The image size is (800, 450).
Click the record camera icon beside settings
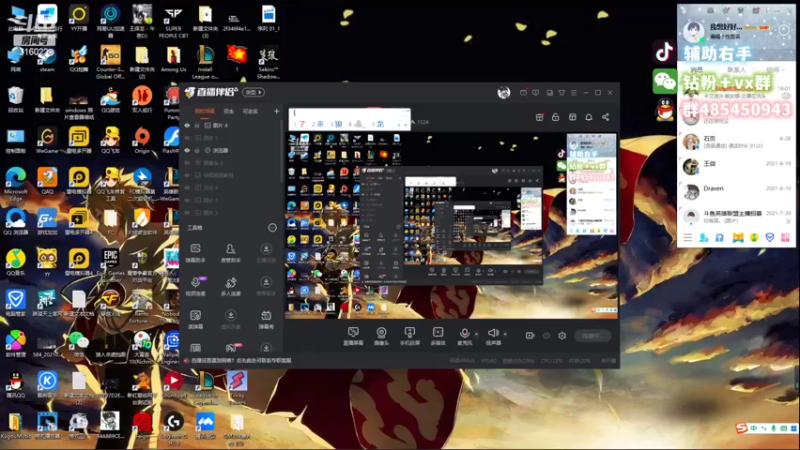[530, 336]
